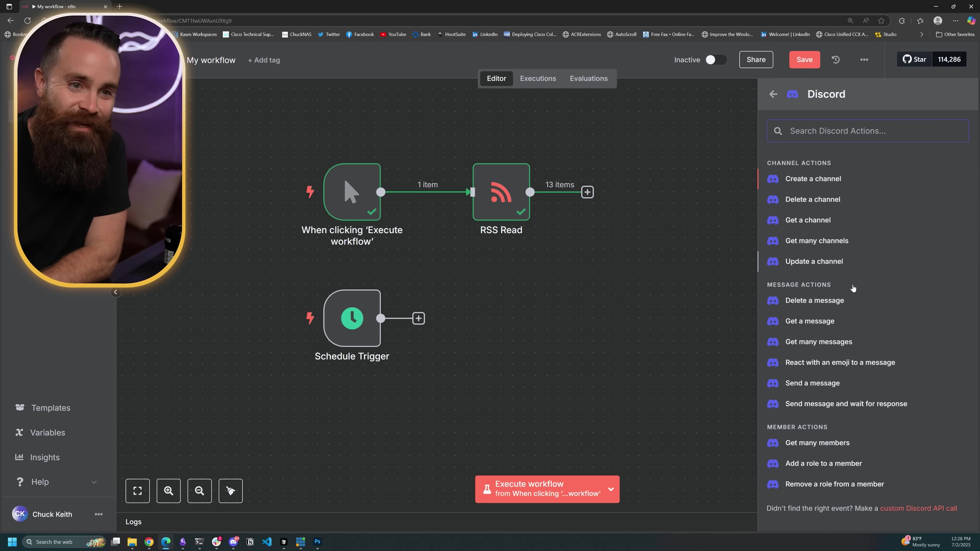This screenshot has width=980, height=551.
Task: Select the Schedule Trigger node
Action: point(352,318)
